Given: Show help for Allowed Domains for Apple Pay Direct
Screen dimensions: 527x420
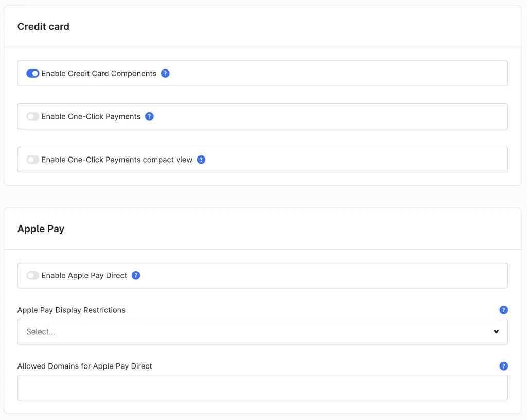Looking at the screenshot, I should (x=503, y=366).
